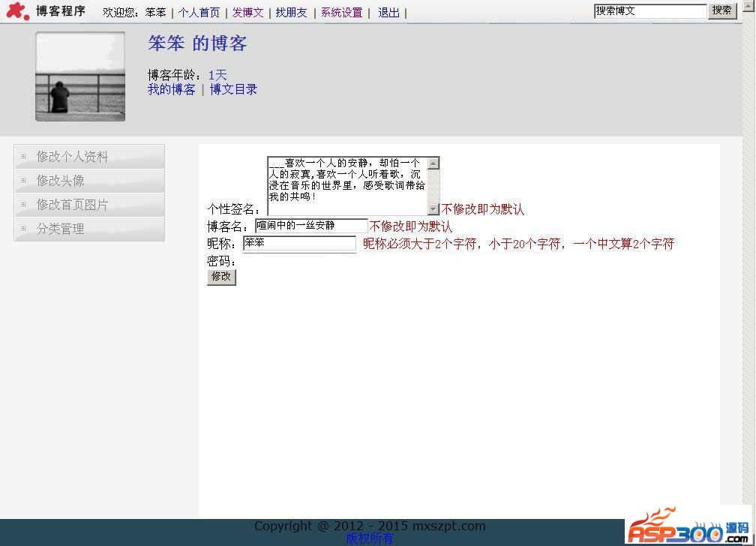The width and height of the screenshot is (756, 546).
Task: Open 系统设置 in top navigation
Action: (x=342, y=13)
